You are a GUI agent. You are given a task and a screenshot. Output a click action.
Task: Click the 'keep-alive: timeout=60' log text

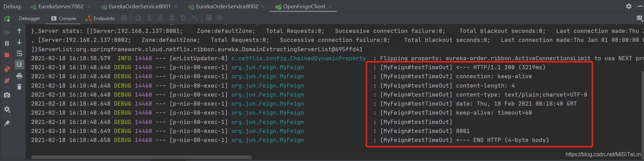[x=494, y=113]
